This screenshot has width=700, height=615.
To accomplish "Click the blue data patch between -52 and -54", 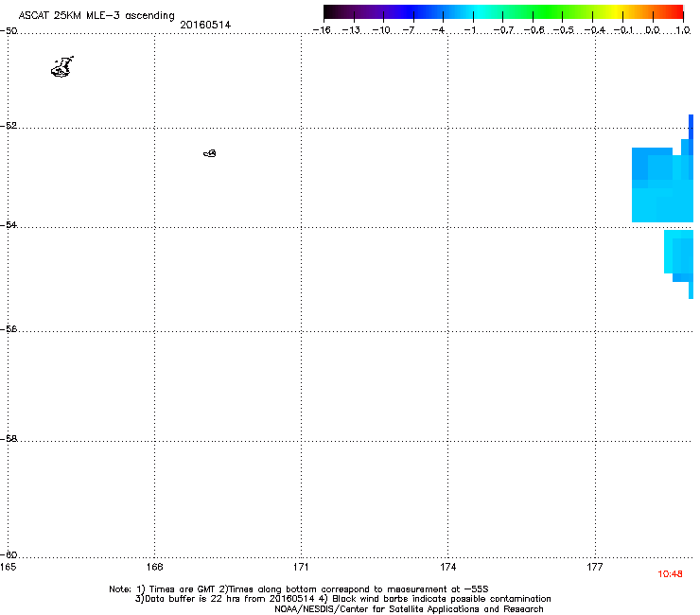I will coord(662,184).
